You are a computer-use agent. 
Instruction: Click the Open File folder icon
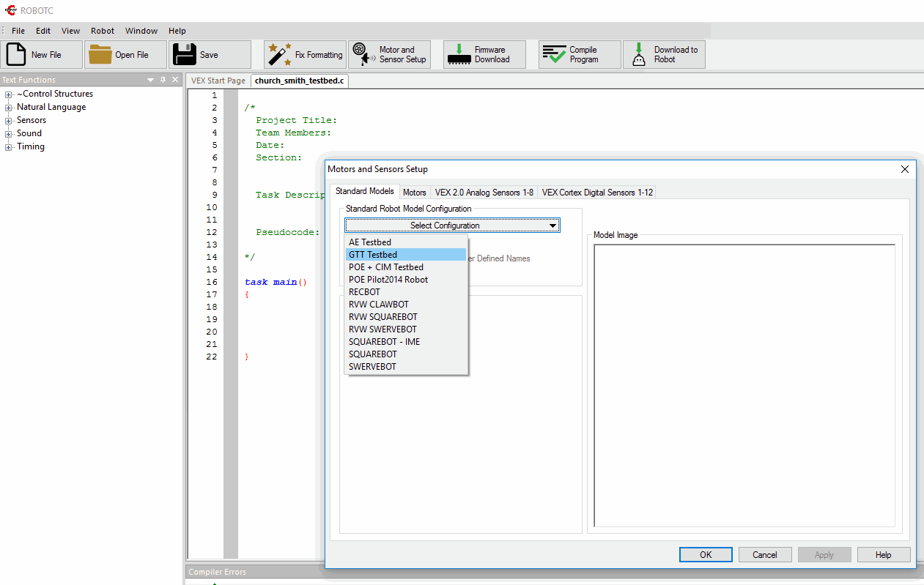tap(100, 55)
